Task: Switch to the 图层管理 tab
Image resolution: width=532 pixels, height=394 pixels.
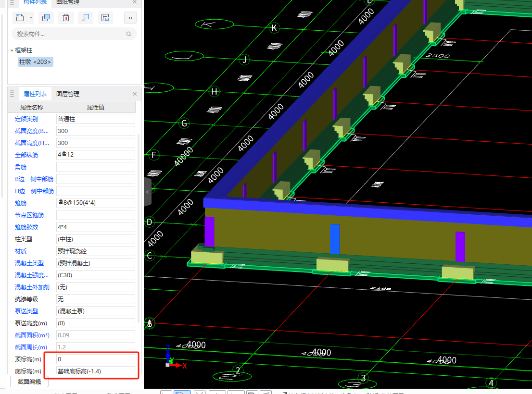Action: [68, 94]
